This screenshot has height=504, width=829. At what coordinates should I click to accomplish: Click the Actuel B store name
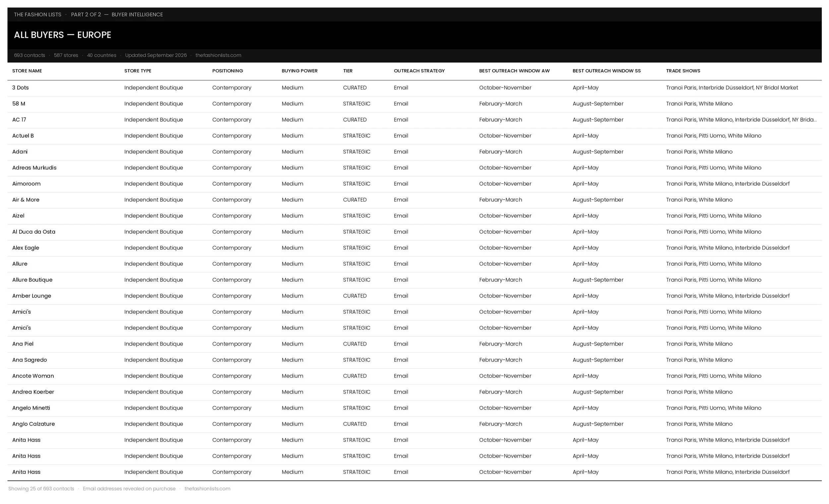(x=23, y=136)
